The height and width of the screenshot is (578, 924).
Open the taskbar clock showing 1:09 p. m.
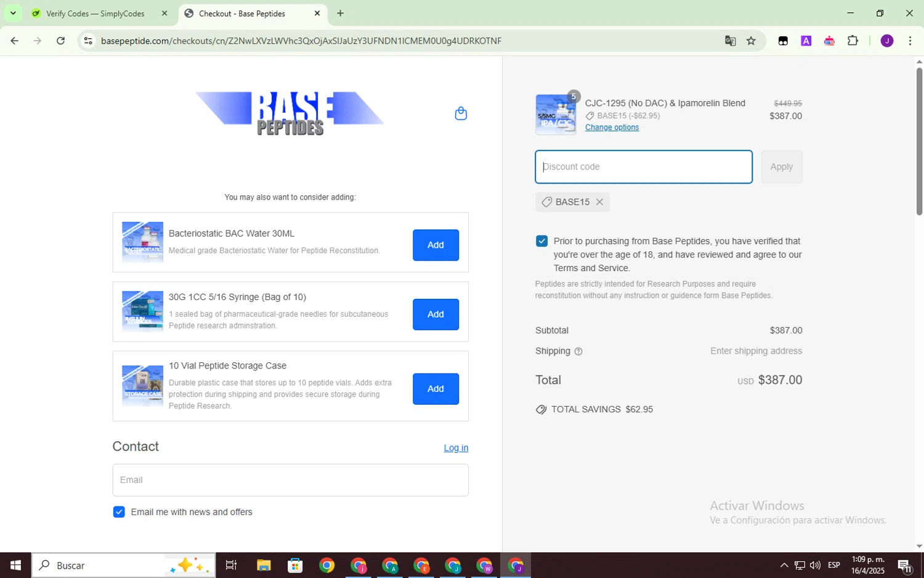coord(868,565)
